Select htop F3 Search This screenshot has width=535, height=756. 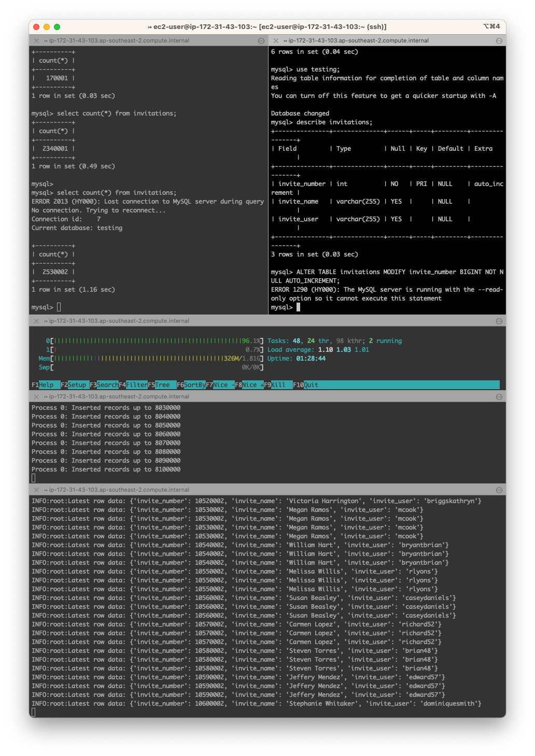tap(104, 384)
